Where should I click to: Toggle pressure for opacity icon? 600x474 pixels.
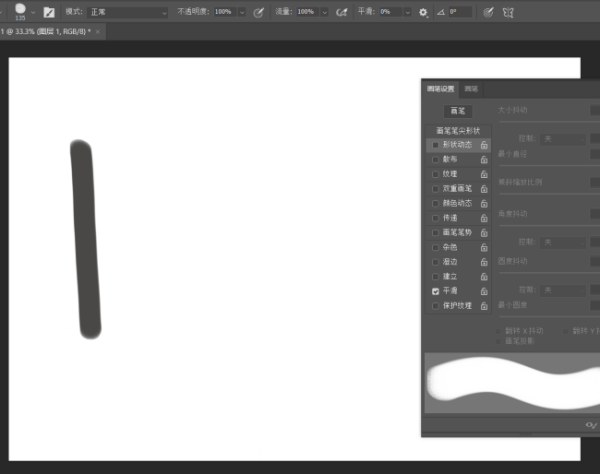[x=259, y=13]
